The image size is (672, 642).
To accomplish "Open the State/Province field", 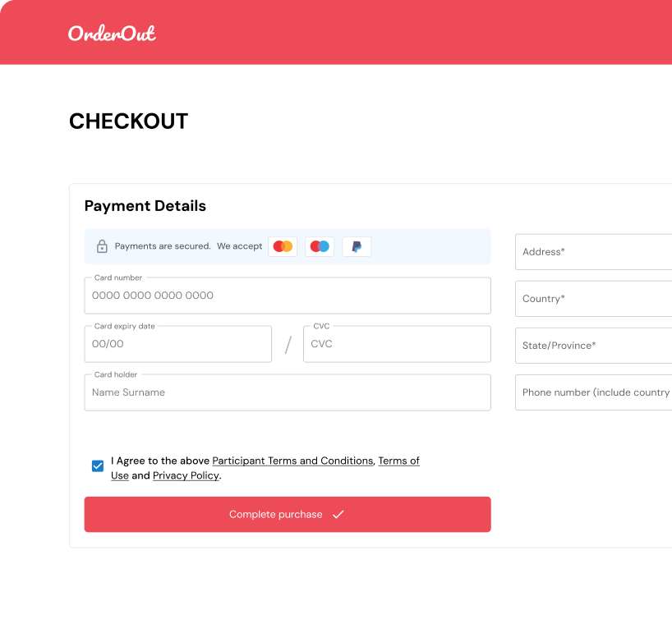I will 593,346.
